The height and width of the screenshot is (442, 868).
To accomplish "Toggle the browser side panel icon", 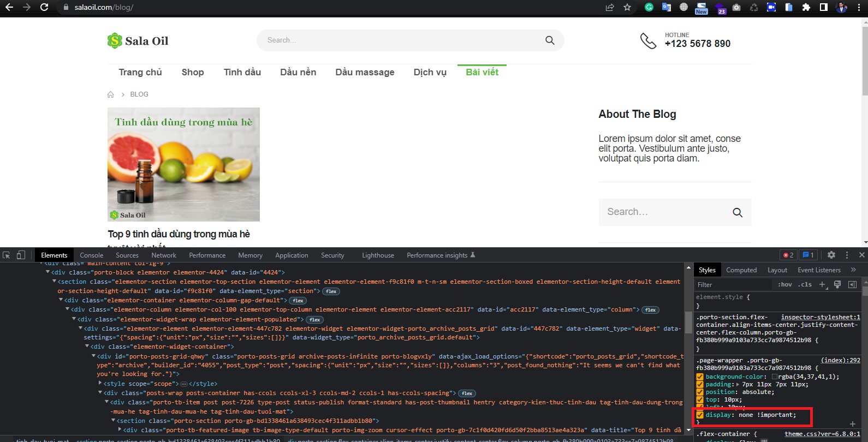I will (x=824, y=7).
